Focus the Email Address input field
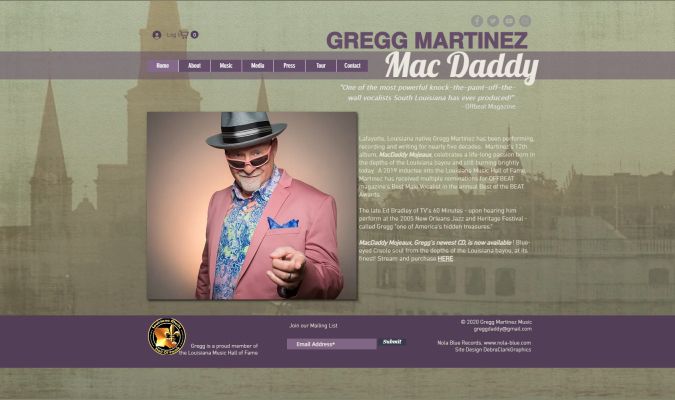Viewport: 675px width, 400px height. pos(331,344)
